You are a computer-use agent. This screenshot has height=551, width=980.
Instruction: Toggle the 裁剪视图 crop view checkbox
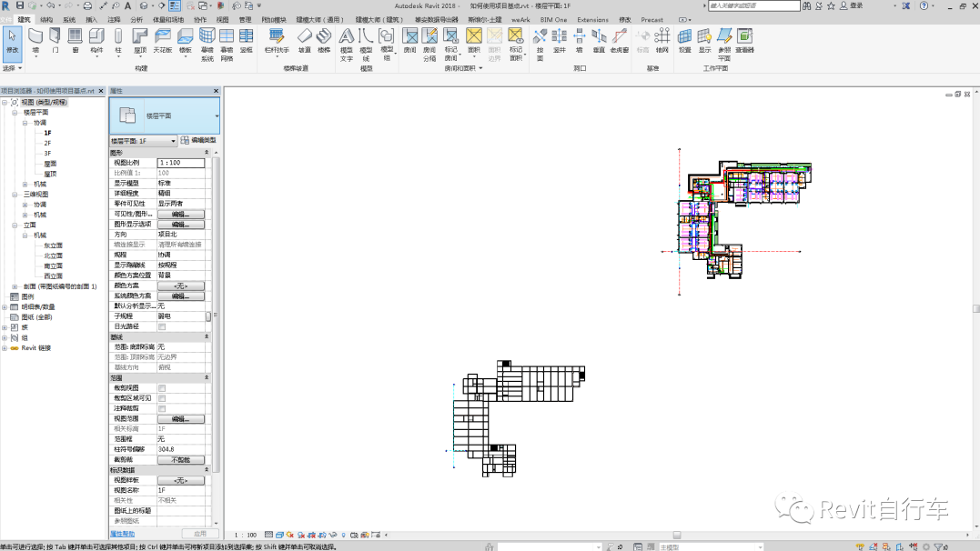point(162,388)
